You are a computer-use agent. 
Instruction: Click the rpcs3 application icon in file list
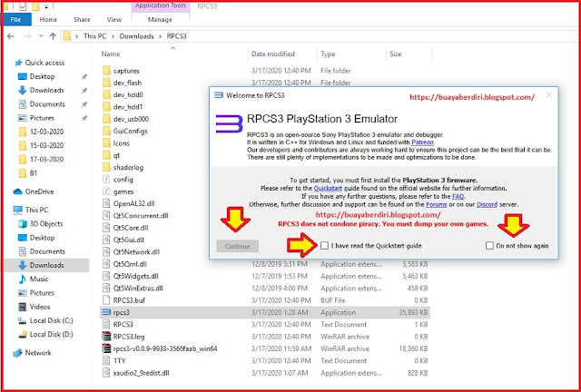click(106, 312)
